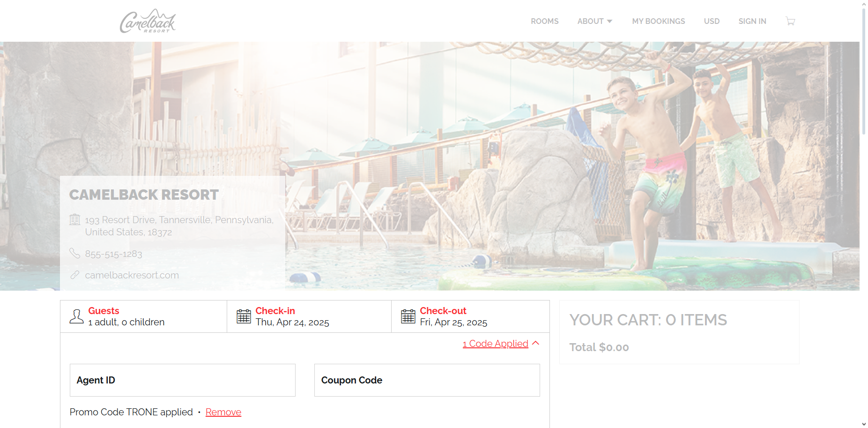The height and width of the screenshot is (428, 868).
Task: Click the guests person icon
Action: pyautogui.click(x=76, y=316)
